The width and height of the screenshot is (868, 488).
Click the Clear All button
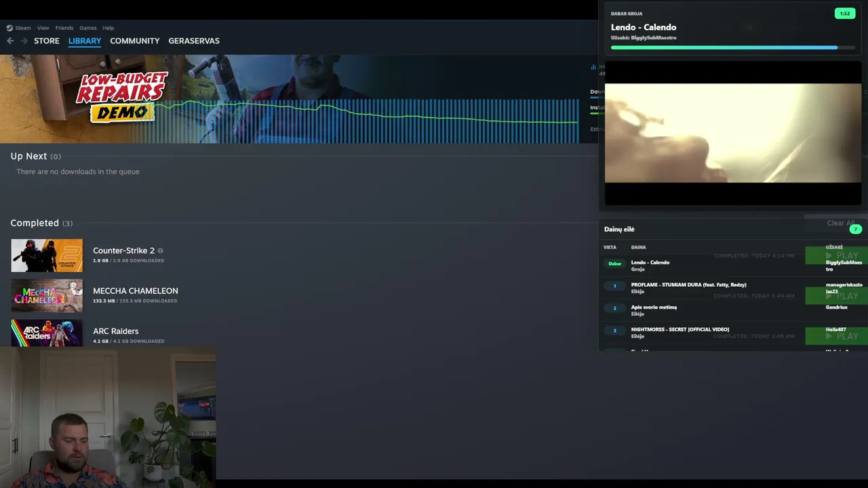[x=841, y=223]
